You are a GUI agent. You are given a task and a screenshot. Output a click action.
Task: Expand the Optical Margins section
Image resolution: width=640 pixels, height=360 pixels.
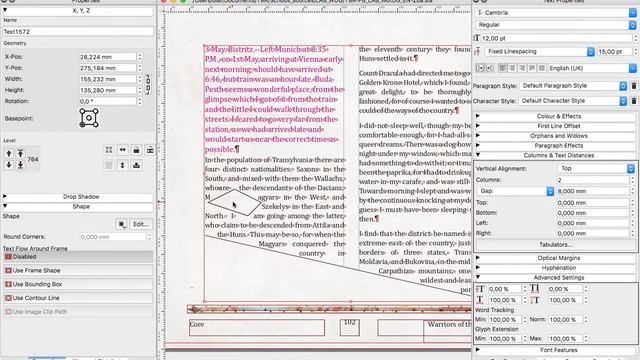[x=555, y=258]
